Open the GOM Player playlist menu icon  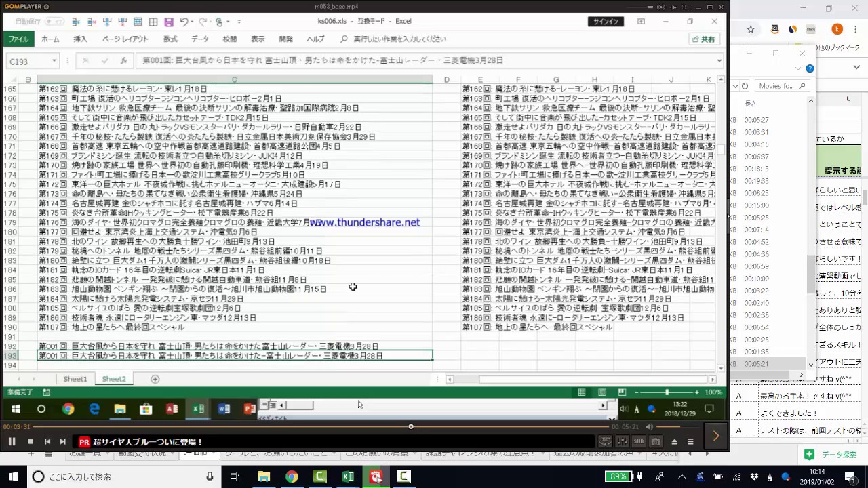(690, 442)
